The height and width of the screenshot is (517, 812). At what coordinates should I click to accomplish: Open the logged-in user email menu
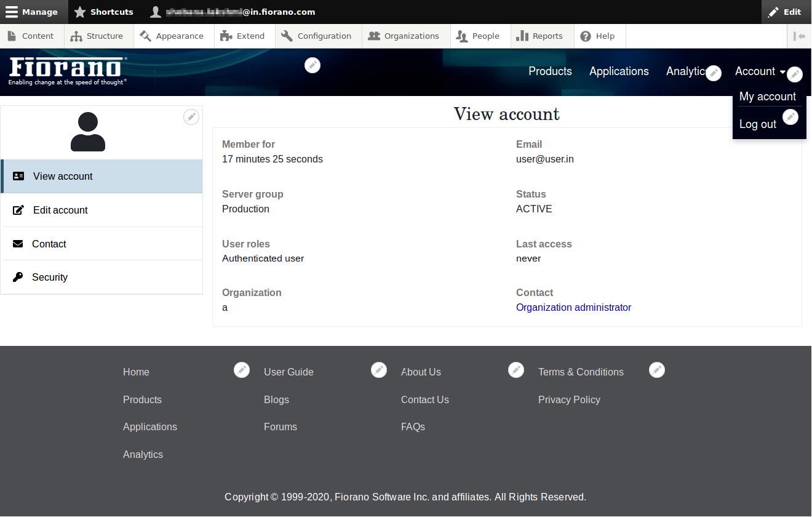point(234,12)
